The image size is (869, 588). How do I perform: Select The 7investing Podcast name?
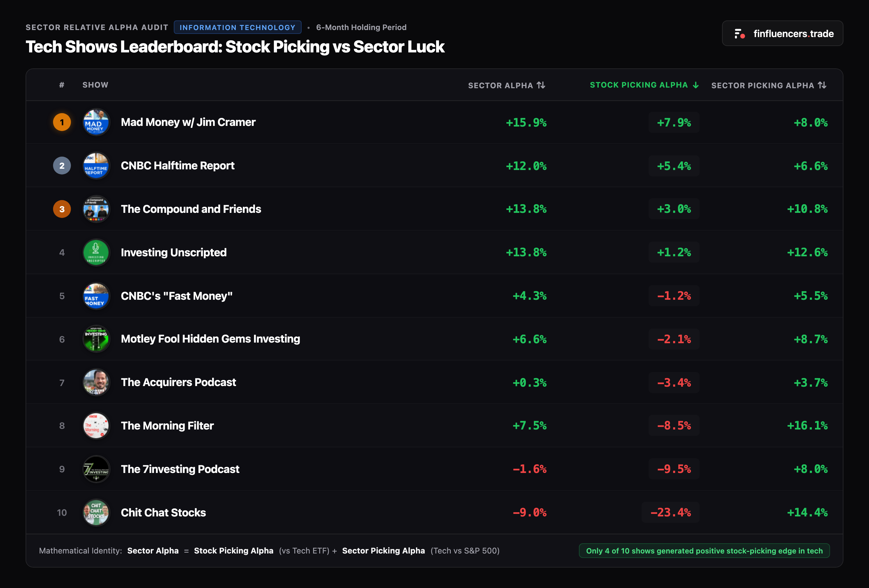tap(180, 469)
